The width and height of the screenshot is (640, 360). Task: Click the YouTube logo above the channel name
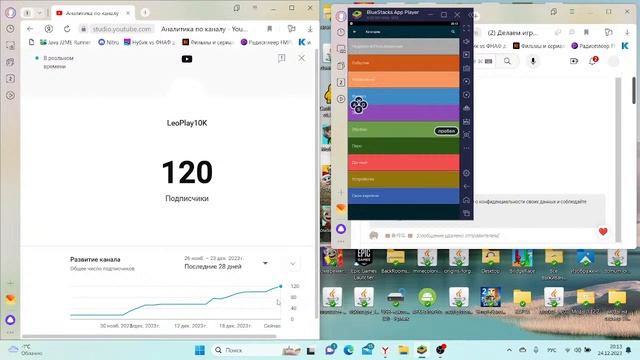(187, 59)
